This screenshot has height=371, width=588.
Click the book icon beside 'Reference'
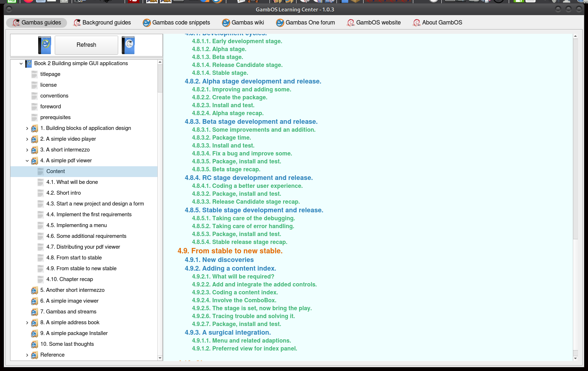35,355
